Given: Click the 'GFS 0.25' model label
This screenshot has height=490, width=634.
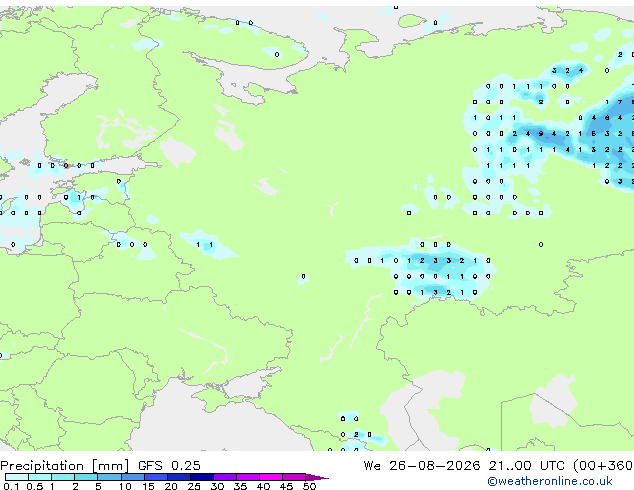Looking at the screenshot, I should (169, 466).
